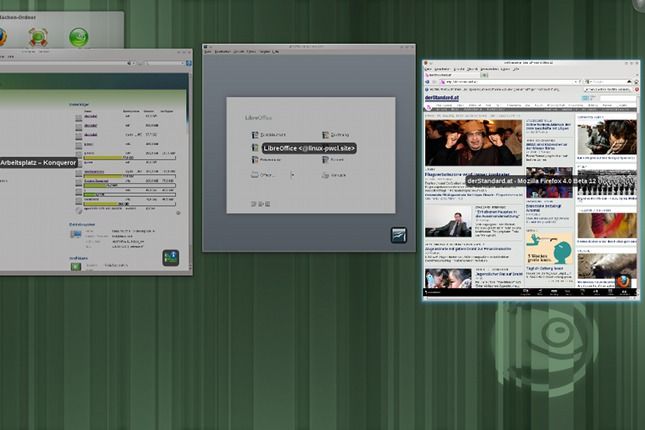Click the Drawing icon in LibreOffice Start Center
Viewport: 645px width, 430px height.
[x=325, y=135]
